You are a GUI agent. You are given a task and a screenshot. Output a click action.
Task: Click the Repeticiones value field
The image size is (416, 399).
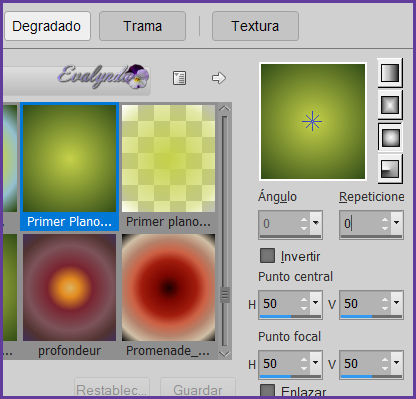tap(360, 223)
